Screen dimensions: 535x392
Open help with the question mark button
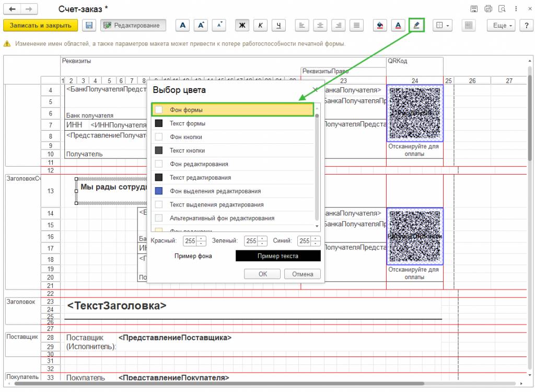(527, 25)
